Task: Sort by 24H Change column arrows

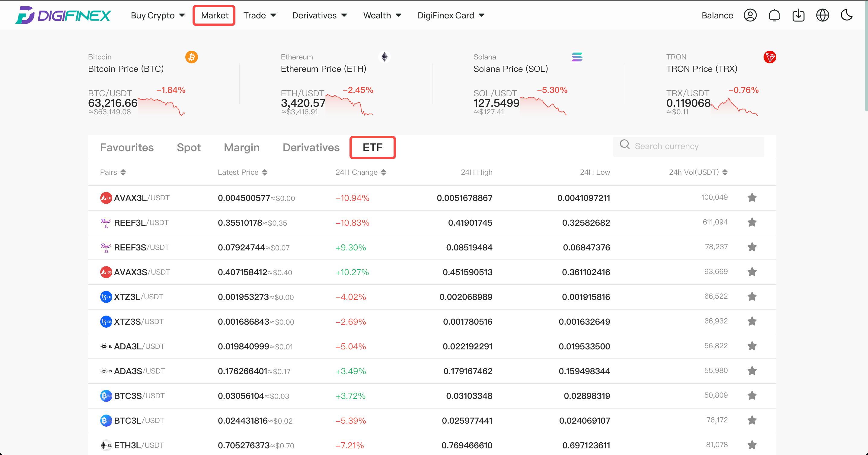Action: (384, 172)
